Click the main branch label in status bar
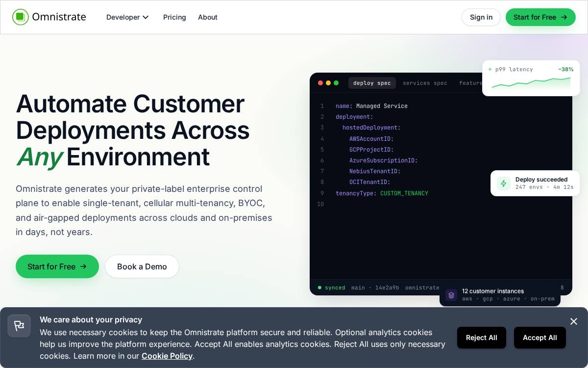Image resolution: width=588 pixels, height=368 pixels. point(358,288)
